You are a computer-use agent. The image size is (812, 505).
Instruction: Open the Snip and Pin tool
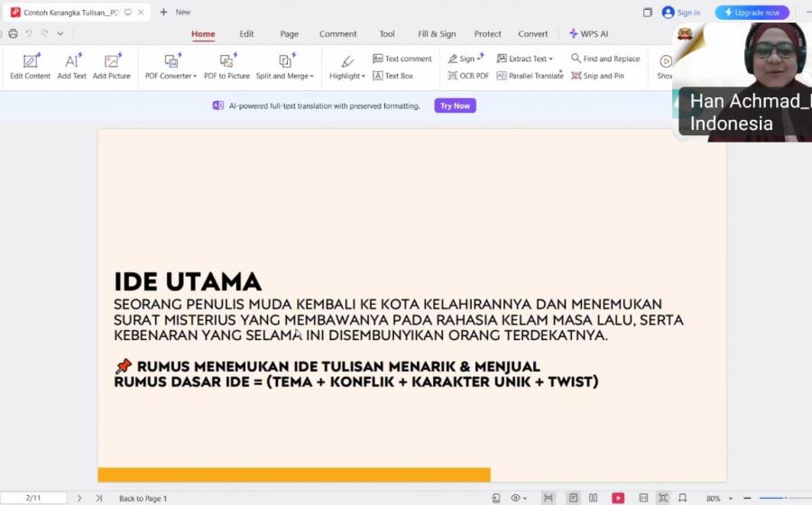(x=597, y=76)
